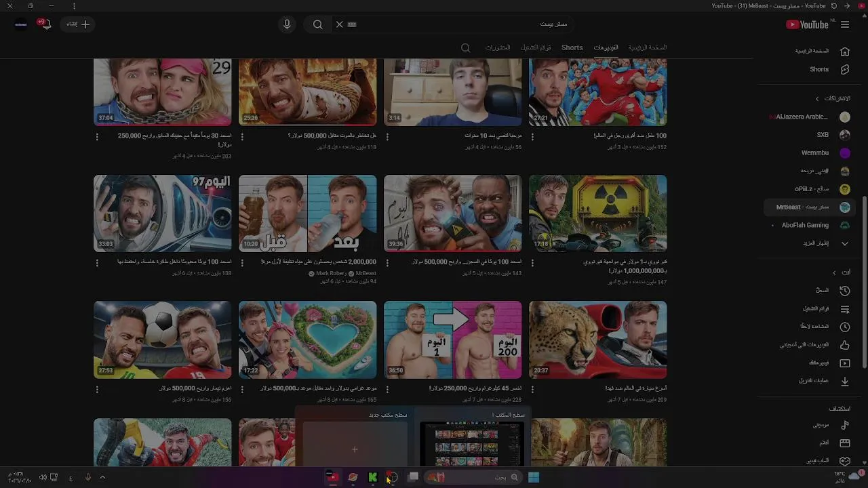Open the AboFlah Gaming subscription
Image resolution: width=868 pixels, height=488 pixels.
[x=811, y=225]
